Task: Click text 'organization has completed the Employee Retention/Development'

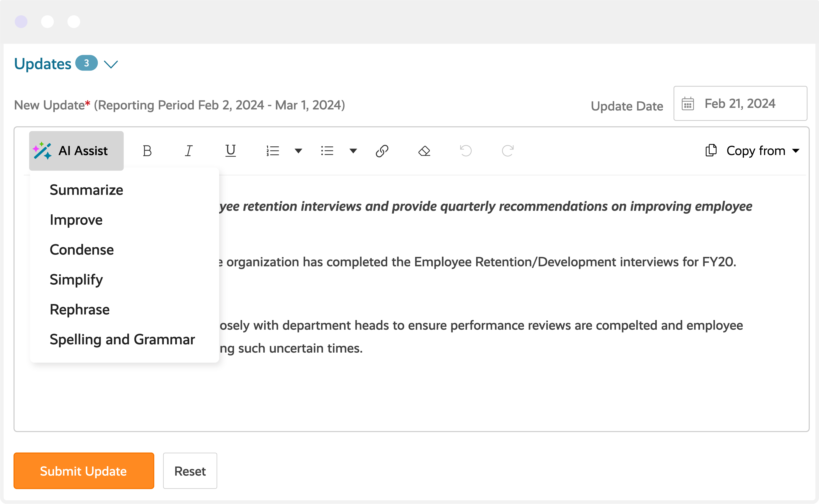Action: [421, 262]
